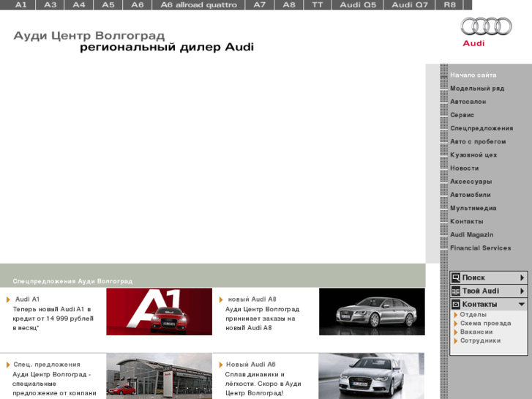Open Вакансии link
Image resolution: width=532 pixels, height=399 pixels.
(476, 332)
